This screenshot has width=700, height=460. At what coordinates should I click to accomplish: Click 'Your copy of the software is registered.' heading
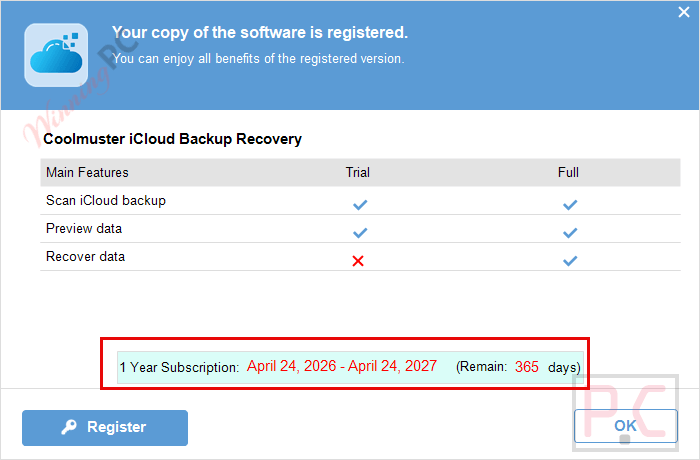pyautogui.click(x=260, y=33)
